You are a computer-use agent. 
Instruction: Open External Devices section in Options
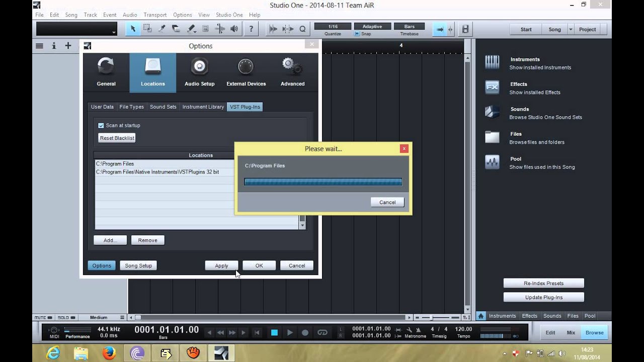246,72
